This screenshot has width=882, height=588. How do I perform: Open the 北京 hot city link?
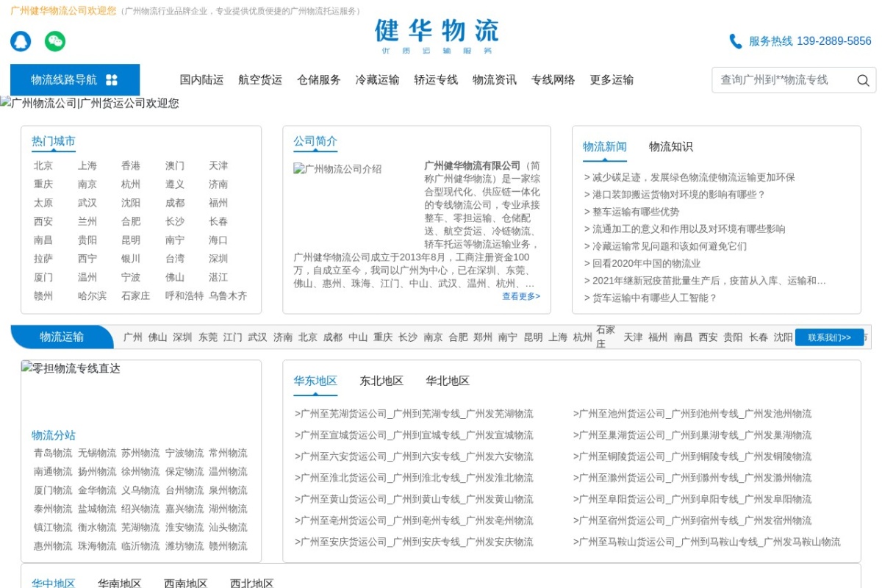[x=43, y=166]
